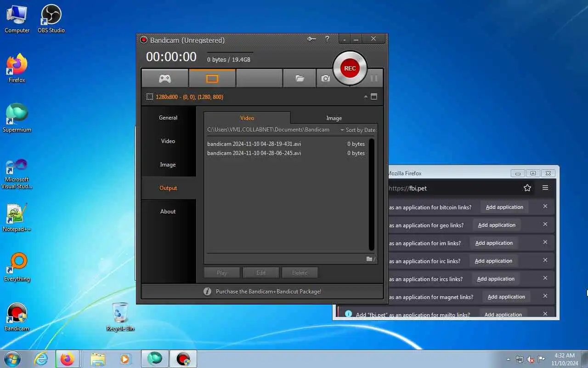Dismiss the magnet links notification

click(x=545, y=296)
